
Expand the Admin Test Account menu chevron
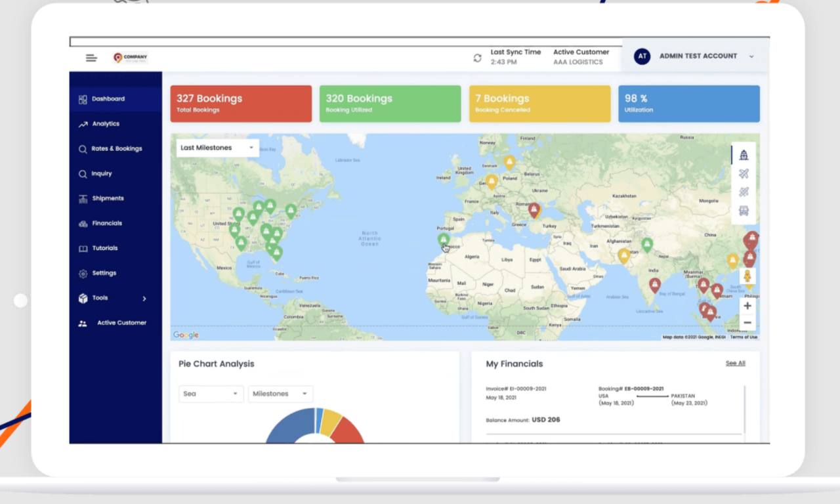point(751,56)
